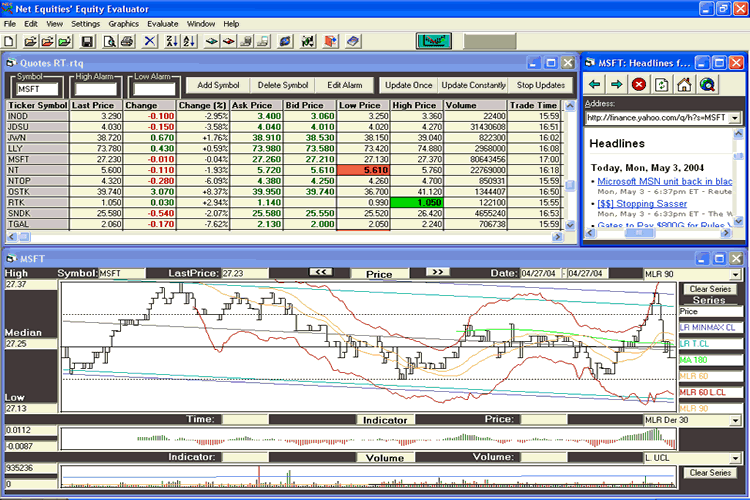Screen dimensions: 750x500
Task: Click the Symbol input field containing MSFT
Action: tap(37, 89)
